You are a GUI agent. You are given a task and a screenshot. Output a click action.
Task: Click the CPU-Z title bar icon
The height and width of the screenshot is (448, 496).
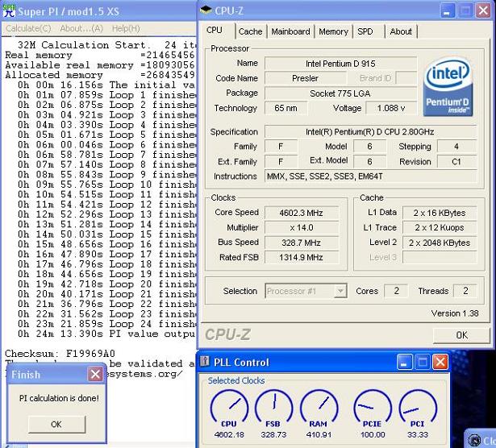pos(207,10)
